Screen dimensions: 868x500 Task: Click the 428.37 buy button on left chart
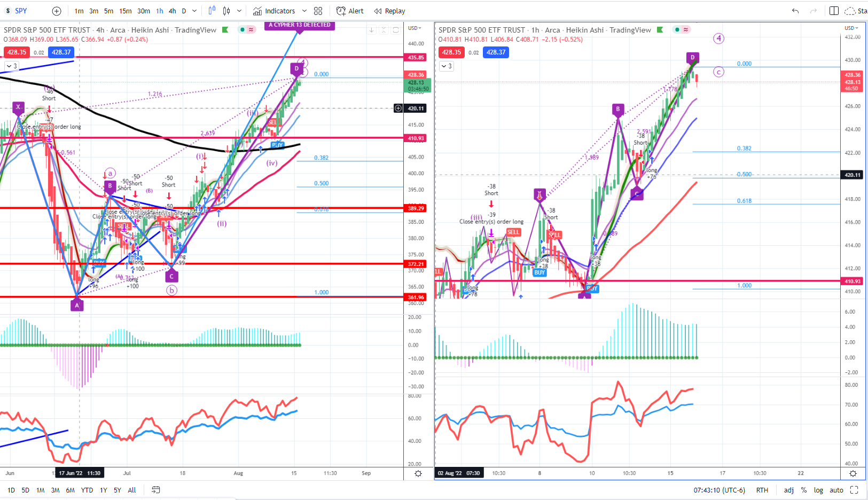point(61,52)
